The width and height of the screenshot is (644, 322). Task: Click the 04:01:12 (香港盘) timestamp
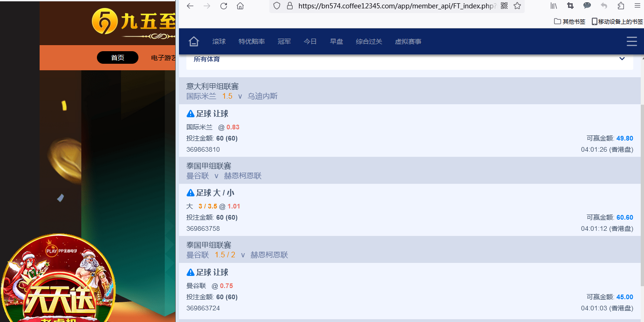point(607,228)
